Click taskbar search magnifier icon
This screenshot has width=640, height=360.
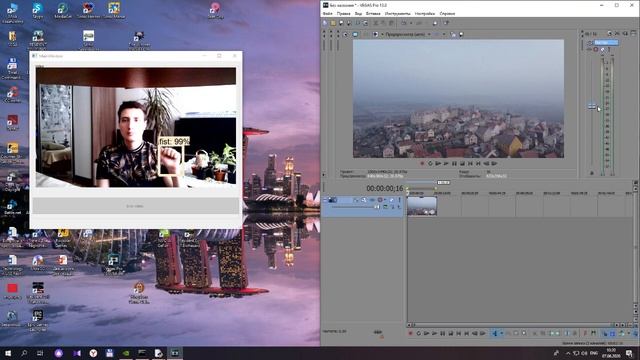pos(24,353)
